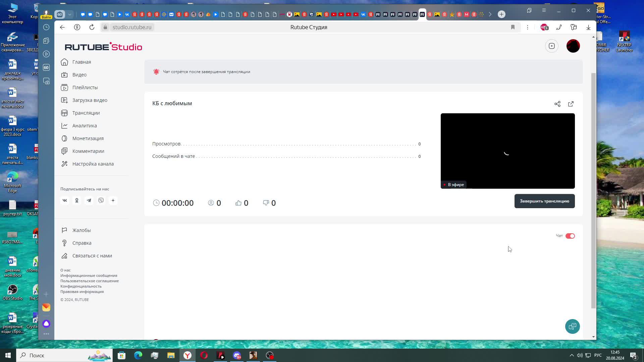The width and height of the screenshot is (644, 362).
Task: Open the screenshot tool in browser side panel
Action: pyautogui.click(x=46, y=81)
